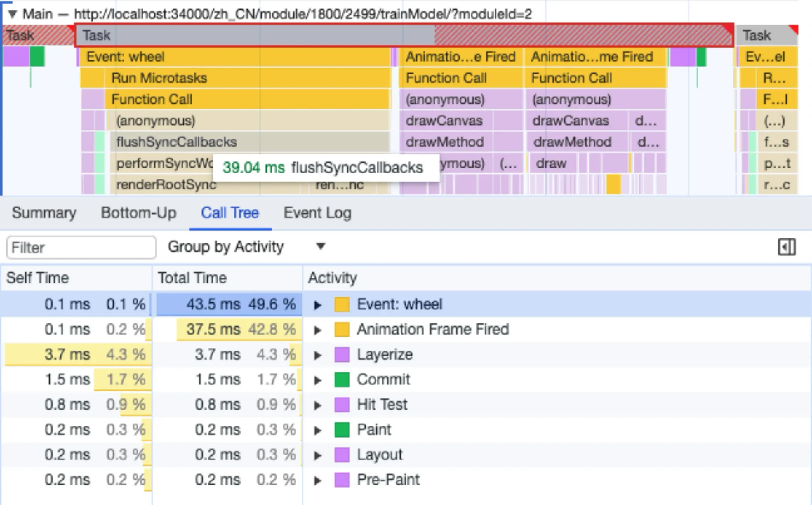Select the long red-outlined Task bar

(x=246, y=35)
